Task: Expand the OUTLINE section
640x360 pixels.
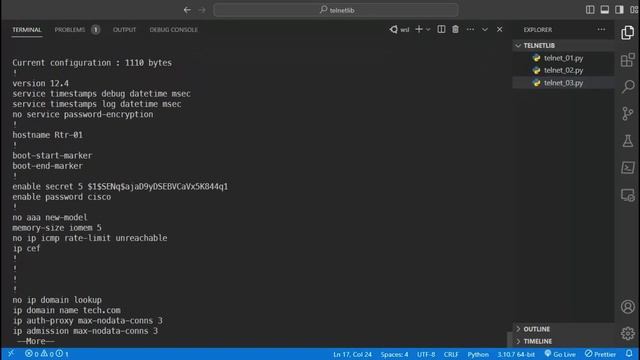Action: click(x=563, y=329)
